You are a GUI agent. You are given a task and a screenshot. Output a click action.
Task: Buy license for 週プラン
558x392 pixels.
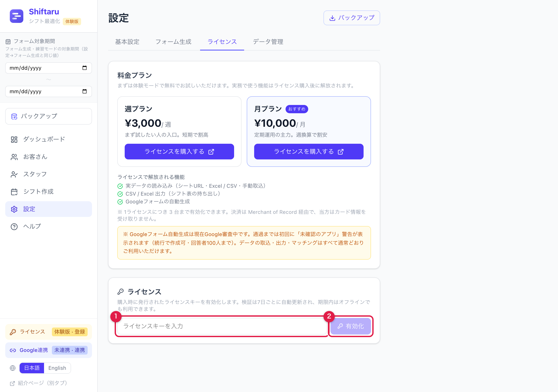click(x=179, y=152)
